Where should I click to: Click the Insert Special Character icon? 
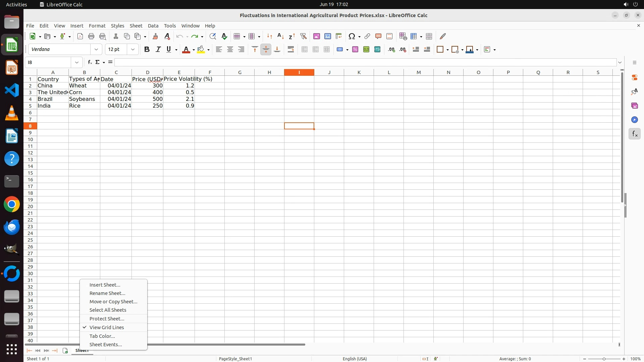pos(352,37)
